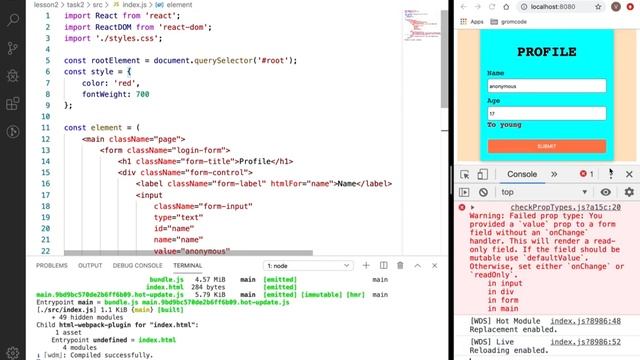Click 'querySelector' in the code on line 5
The height and width of the screenshot is (360, 640).
click(x=223, y=60)
